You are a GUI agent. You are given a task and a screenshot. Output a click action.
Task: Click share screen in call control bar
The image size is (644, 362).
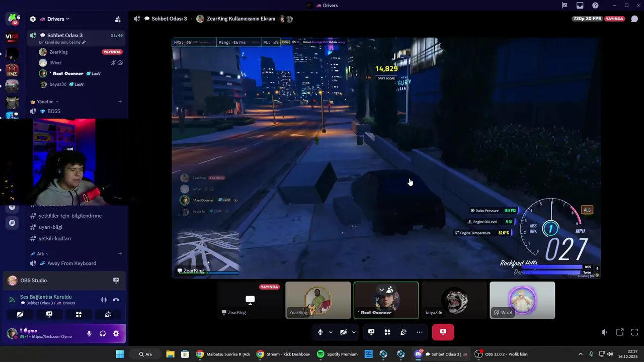371,332
